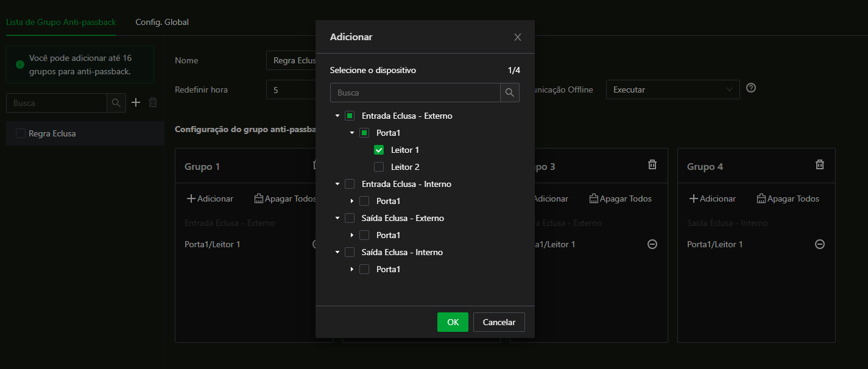The width and height of the screenshot is (868, 369).
Task: Collapse Saída Eclusa - Externo tree node
Action: tap(337, 218)
